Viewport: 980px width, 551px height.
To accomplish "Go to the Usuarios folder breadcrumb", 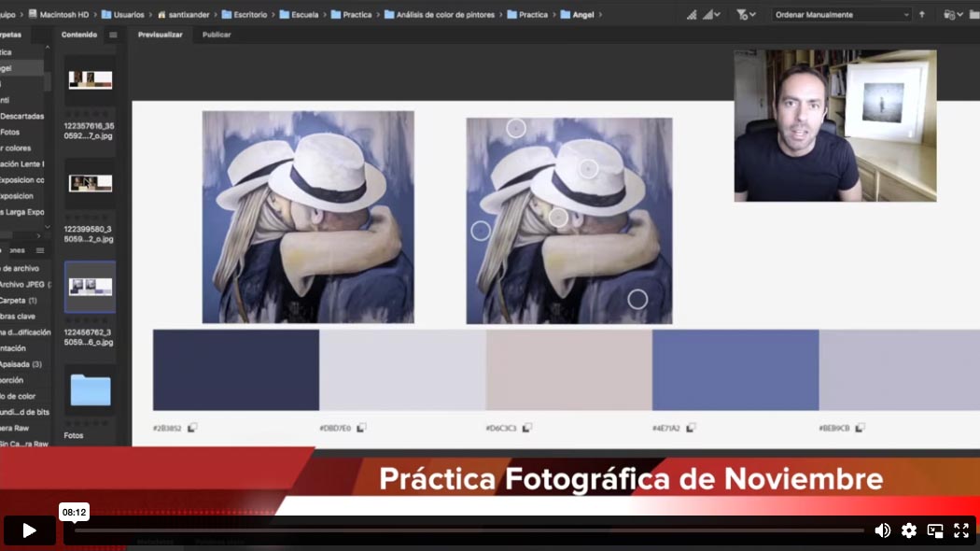I will [x=122, y=14].
